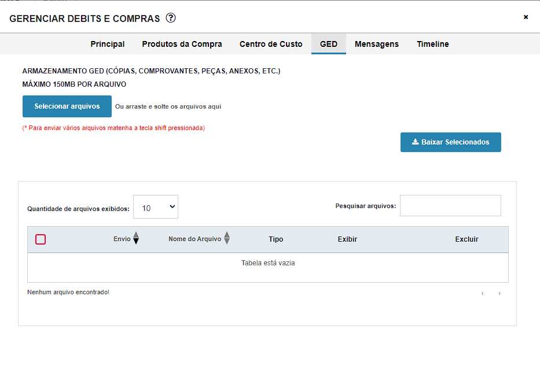Click the 'Tabela está vazia' message
The height and width of the screenshot is (392, 540).
[268, 263]
